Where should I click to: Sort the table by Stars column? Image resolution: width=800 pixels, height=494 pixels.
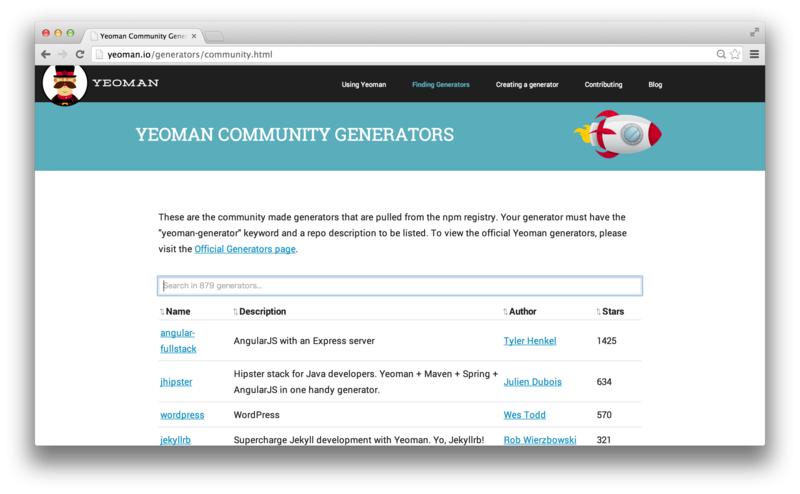(610, 311)
